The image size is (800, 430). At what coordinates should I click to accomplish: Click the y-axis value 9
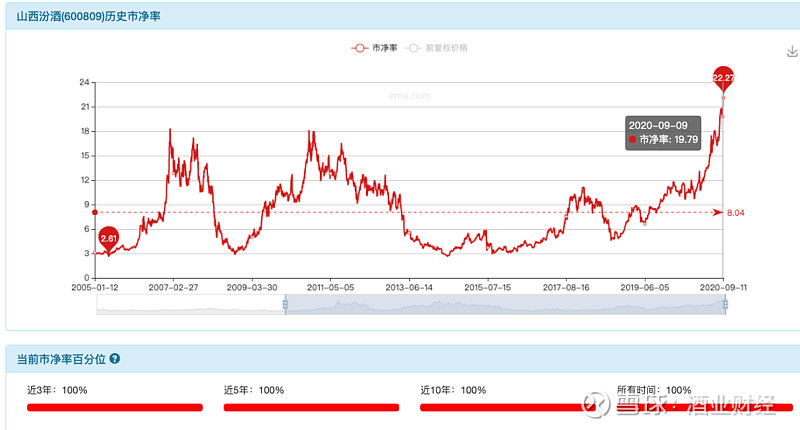(x=87, y=205)
